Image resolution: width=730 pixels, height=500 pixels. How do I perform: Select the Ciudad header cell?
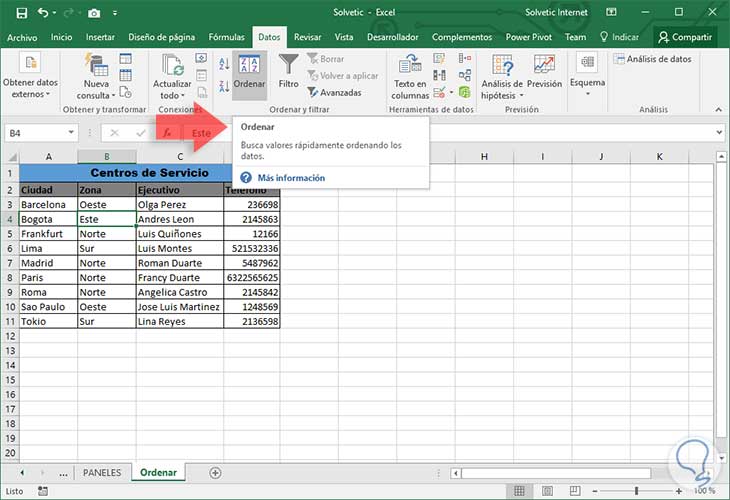pyautogui.click(x=48, y=190)
